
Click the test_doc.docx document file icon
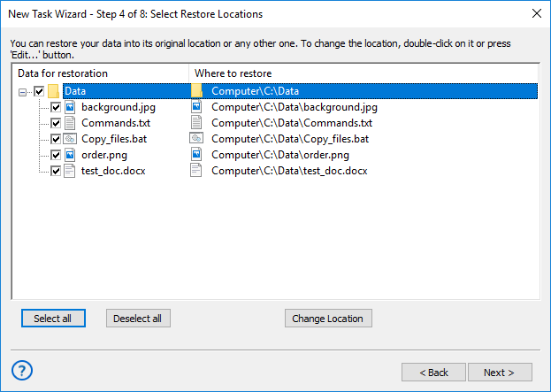pos(70,171)
